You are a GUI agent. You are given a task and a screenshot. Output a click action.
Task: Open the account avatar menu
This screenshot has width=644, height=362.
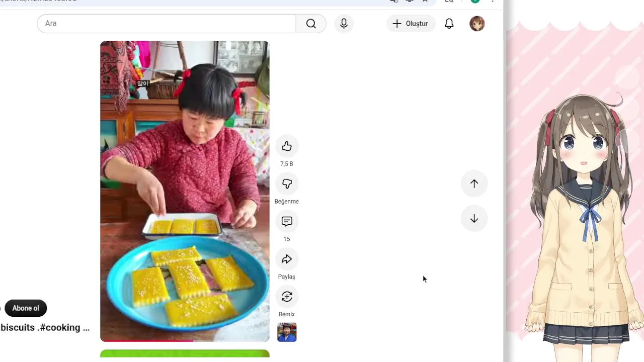pyautogui.click(x=477, y=24)
